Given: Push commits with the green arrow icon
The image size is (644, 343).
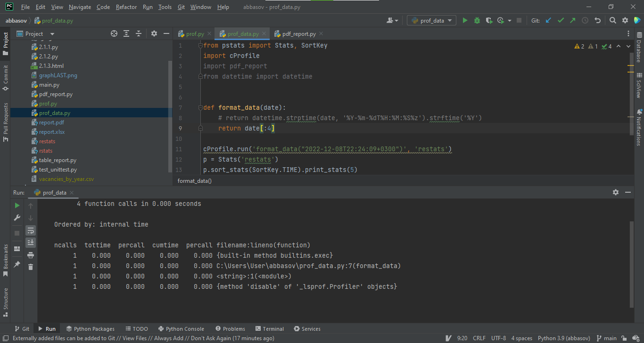Looking at the screenshot, I should (572, 20).
